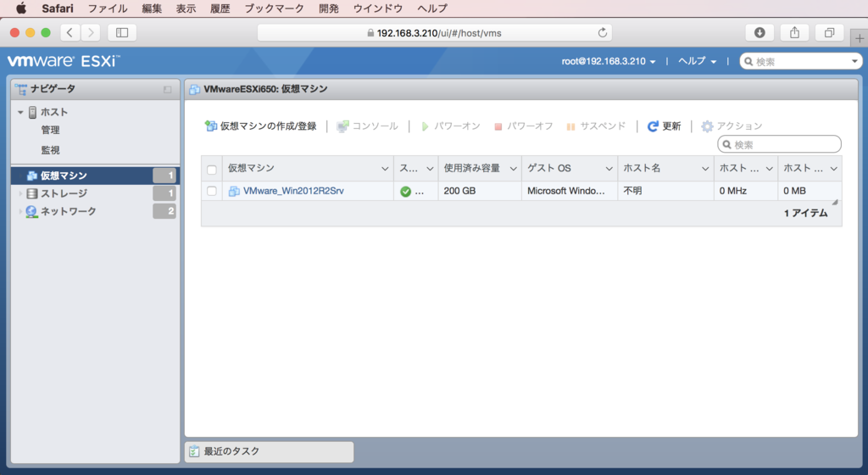The image size is (868, 475).
Task: Click the VMware_Win2012R2Srv VM icon
Action: tap(234, 191)
